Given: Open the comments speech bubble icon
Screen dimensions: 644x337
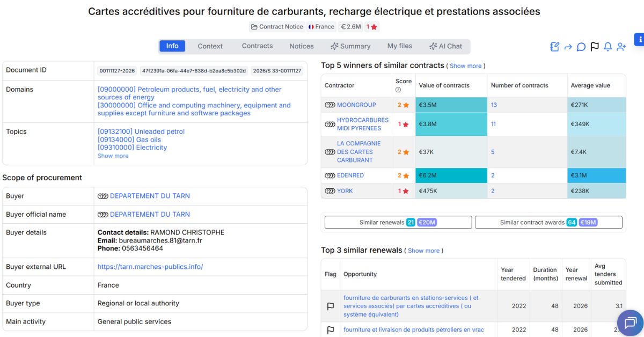Looking at the screenshot, I should 581,47.
